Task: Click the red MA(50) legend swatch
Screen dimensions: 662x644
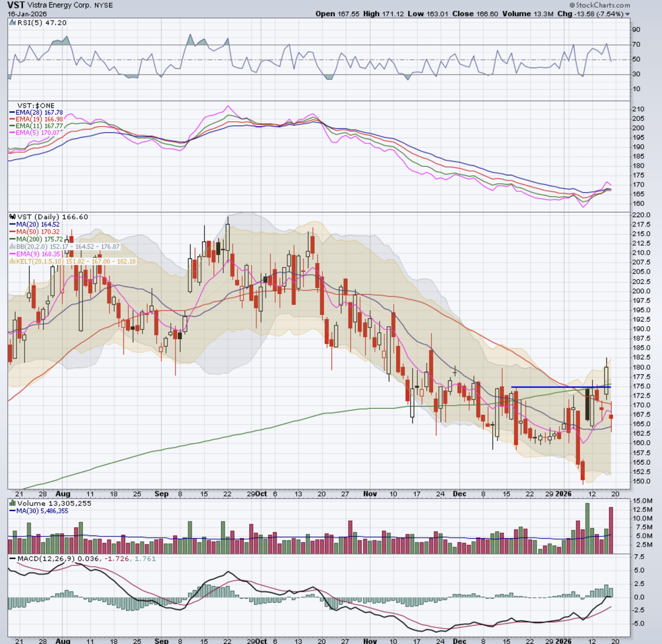Action: (13, 232)
